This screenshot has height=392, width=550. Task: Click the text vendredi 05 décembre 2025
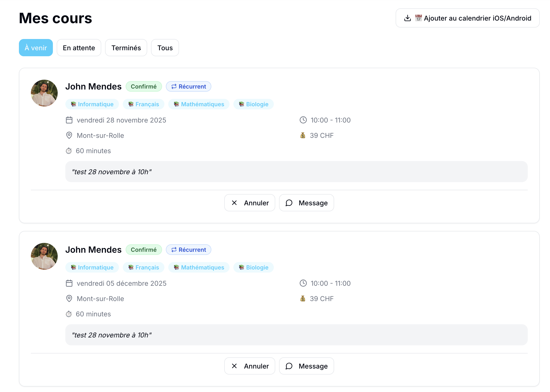122,283
